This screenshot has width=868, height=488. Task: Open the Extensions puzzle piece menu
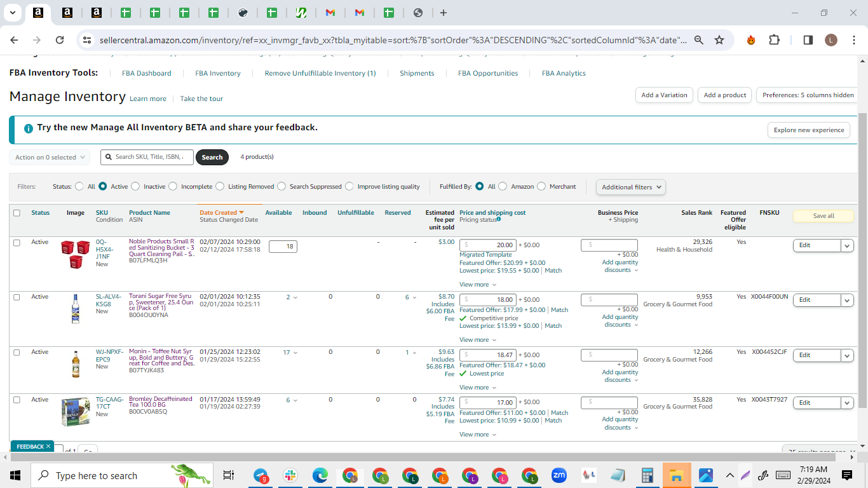pos(774,40)
